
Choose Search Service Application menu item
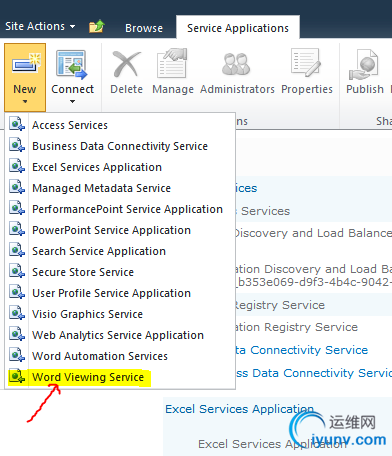click(99, 251)
